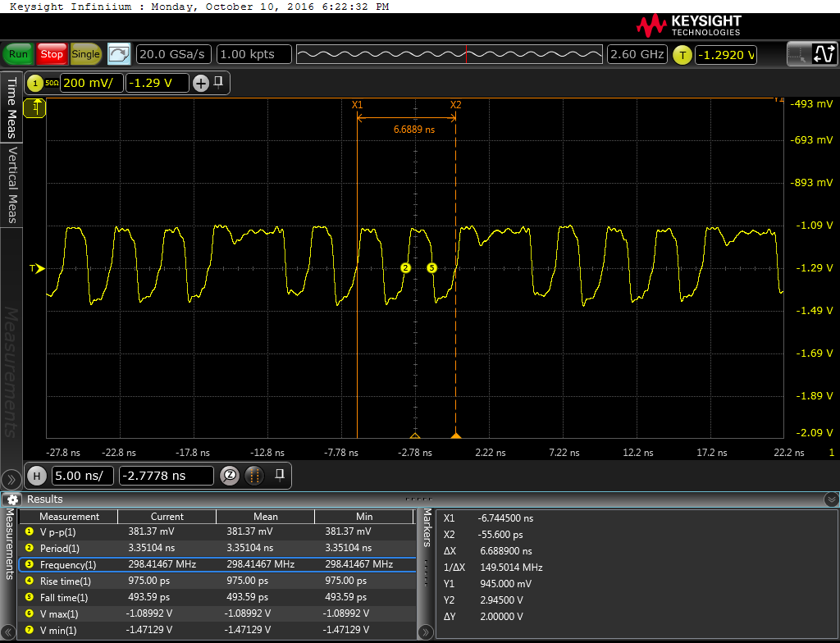Open the 1.00 kpts memory depth field

point(254,54)
